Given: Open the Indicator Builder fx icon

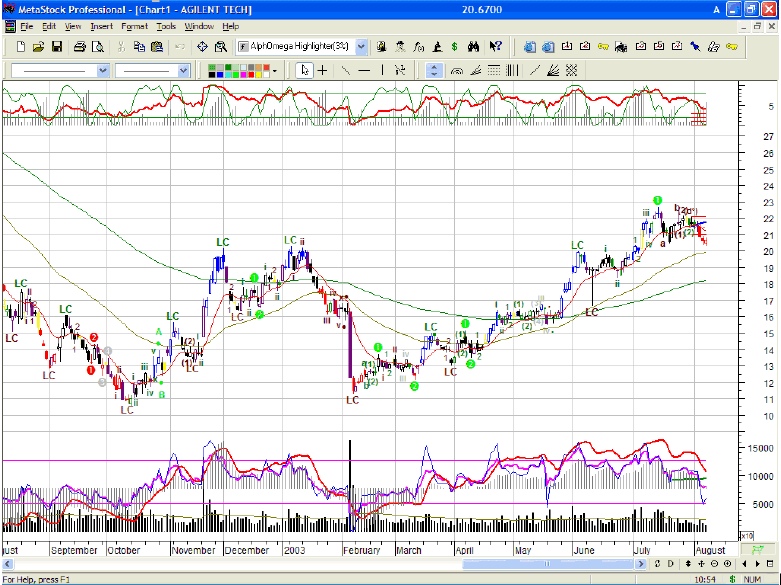Looking at the screenshot, I should (419, 47).
